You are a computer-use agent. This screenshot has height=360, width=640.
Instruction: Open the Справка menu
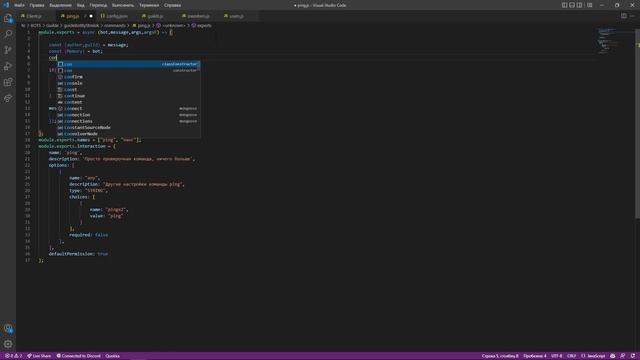pos(173,5)
